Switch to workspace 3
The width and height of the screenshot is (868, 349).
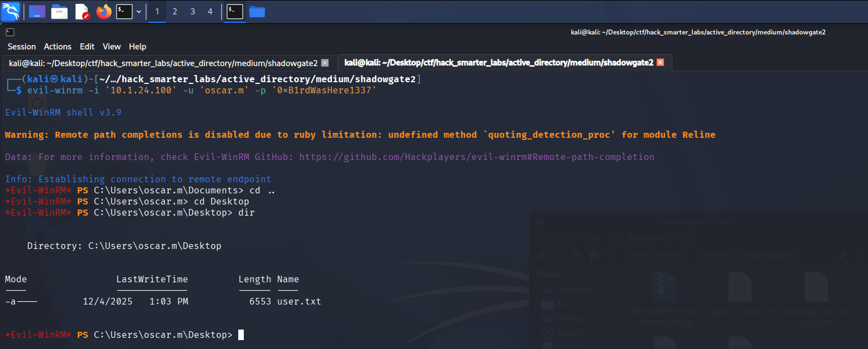point(193,12)
